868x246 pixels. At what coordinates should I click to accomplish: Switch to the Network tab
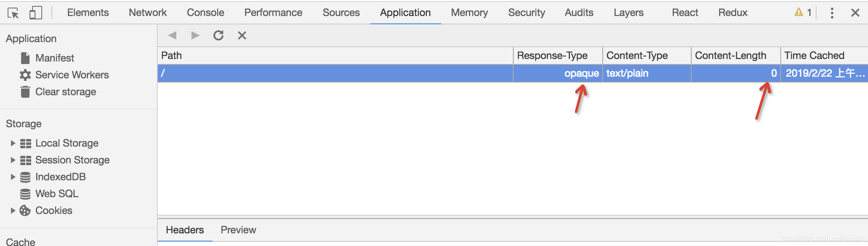[148, 13]
